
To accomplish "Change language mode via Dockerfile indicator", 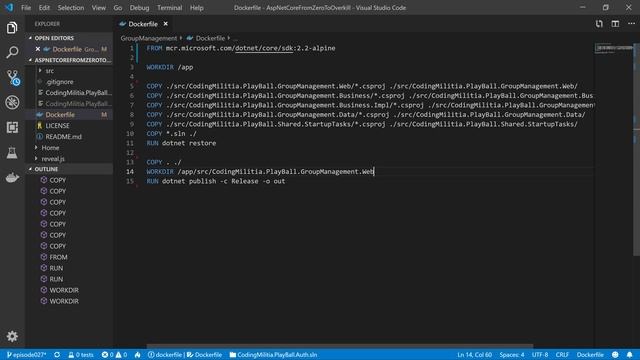I will pos(590,355).
